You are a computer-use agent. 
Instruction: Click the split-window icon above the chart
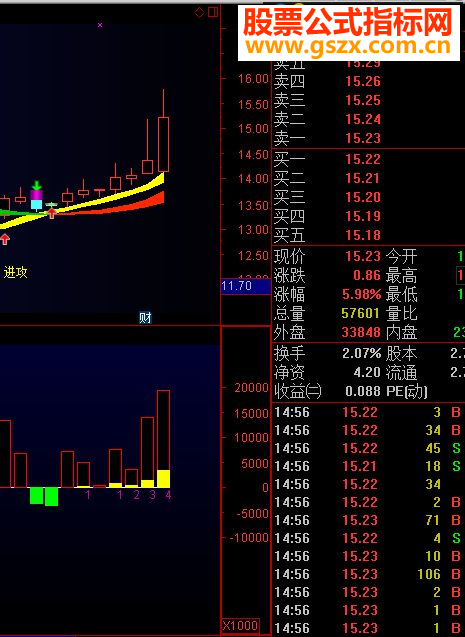213,12
